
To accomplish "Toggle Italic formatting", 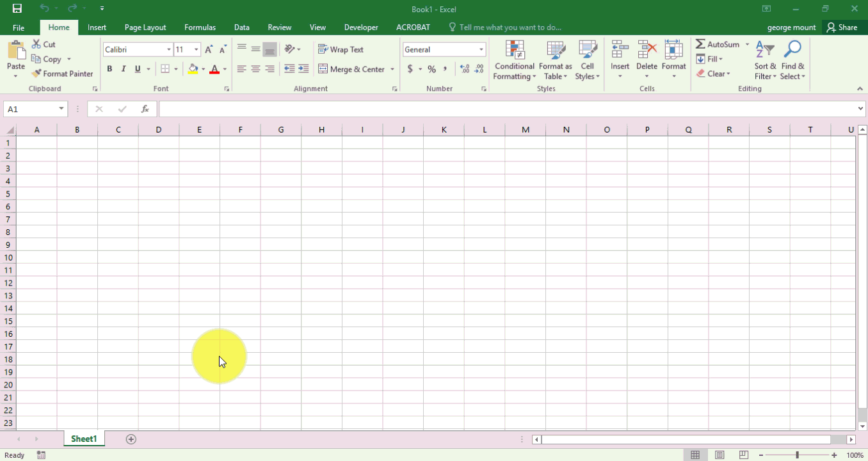I will click(124, 69).
